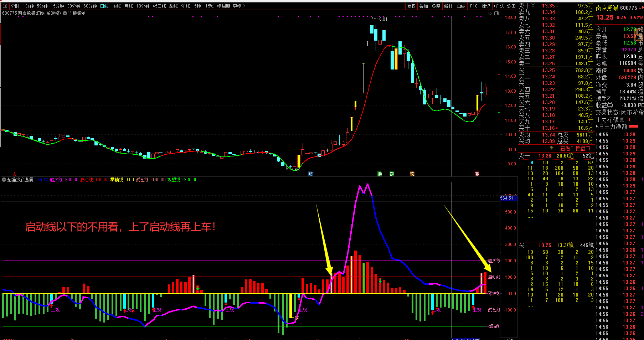This screenshot has height=340, width=644.
Task: Open the F10 company info page
Action: pyautogui.click(x=474, y=6)
